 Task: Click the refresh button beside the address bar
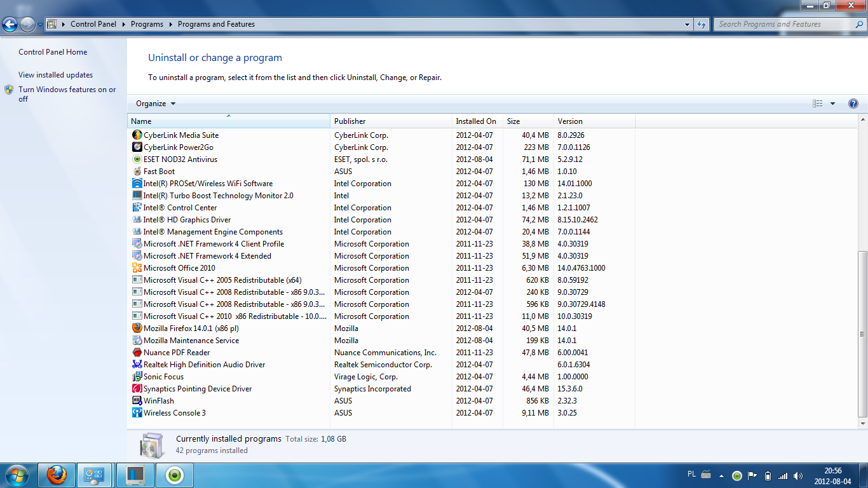point(702,24)
